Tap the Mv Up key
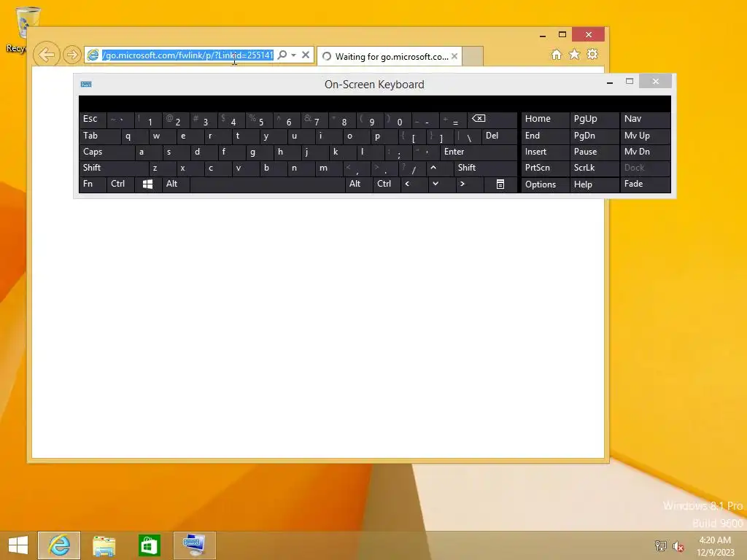The width and height of the screenshot is (747, 560). click(x=645, y=136)
